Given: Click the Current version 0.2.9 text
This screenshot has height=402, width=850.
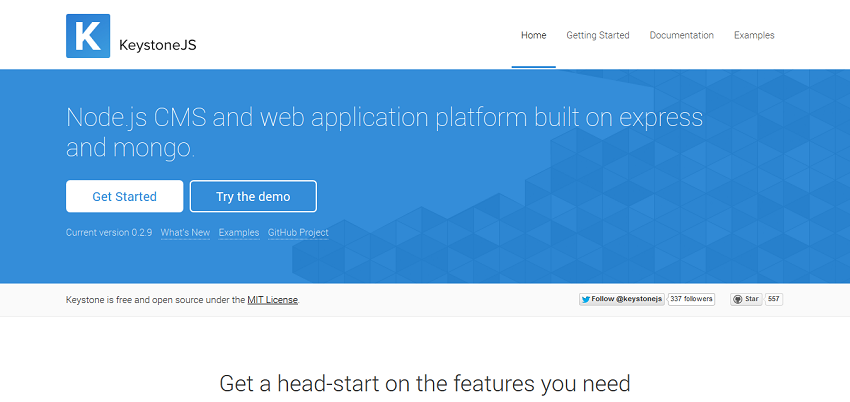Looking at the screenshot, I should pos(108,233).
